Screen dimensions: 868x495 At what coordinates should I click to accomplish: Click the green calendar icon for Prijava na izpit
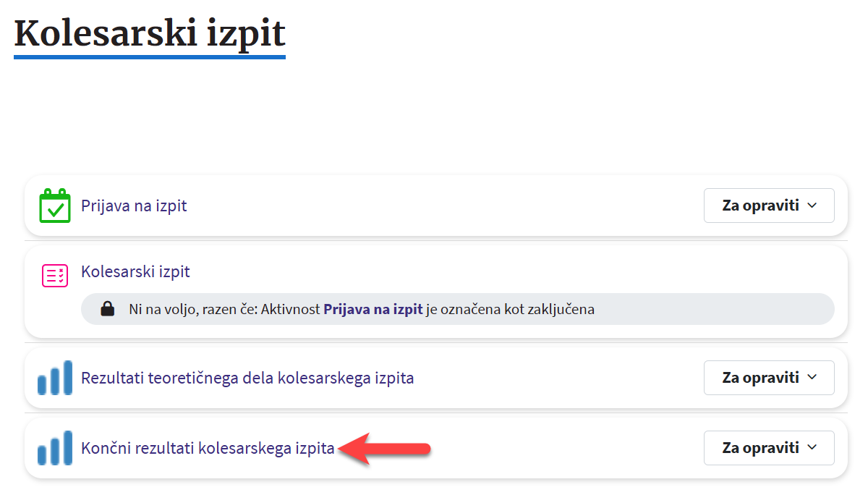(54, 206)
